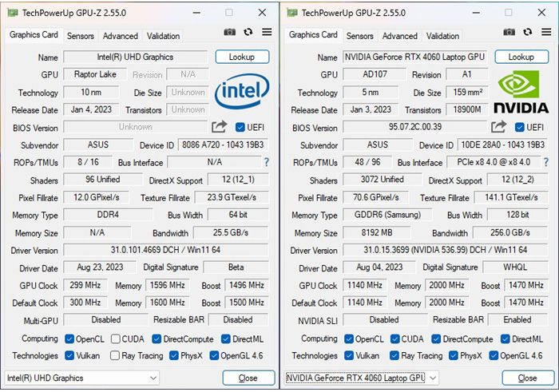559x392 pixels.
Task: Click the Resizable BAR value Enabled
Action: (x=517, y=319)
